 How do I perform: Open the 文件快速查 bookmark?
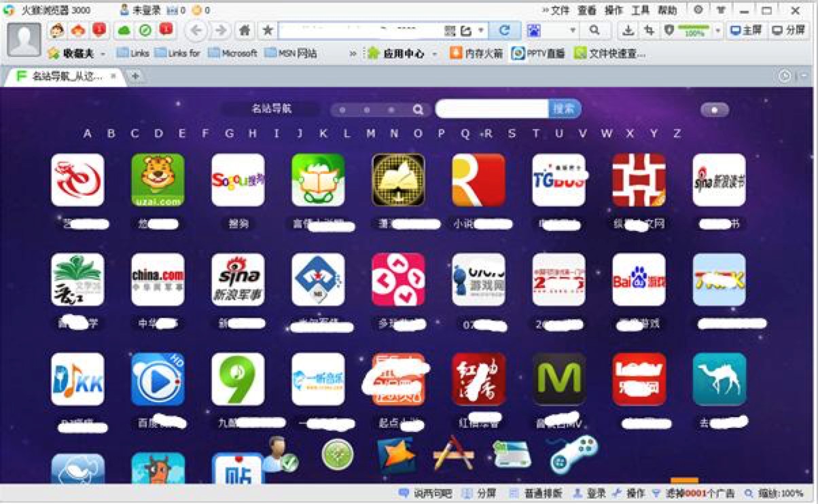pyautogui.click(x=610, y=53)
